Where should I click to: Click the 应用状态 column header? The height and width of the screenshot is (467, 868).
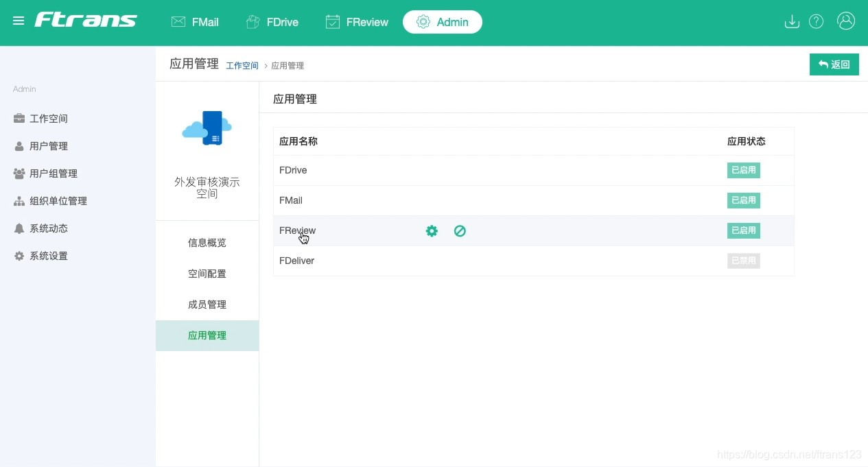747,141
